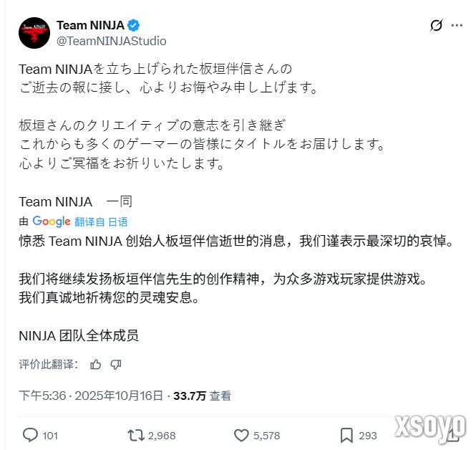Rate the translation with thumbs down
The image size is (476, 450).
click(116, 364)
